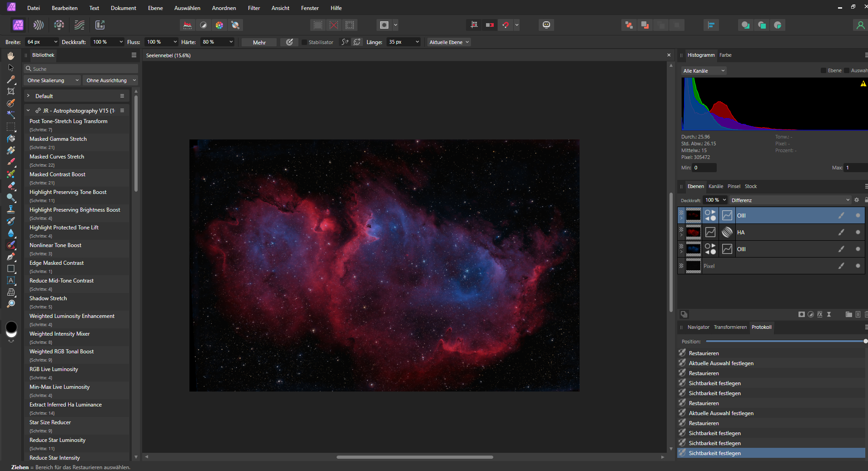This screenshot has height=471, width=868.
Task: Select the Flood Select magic wand tool
Action: tap(11, 115)
